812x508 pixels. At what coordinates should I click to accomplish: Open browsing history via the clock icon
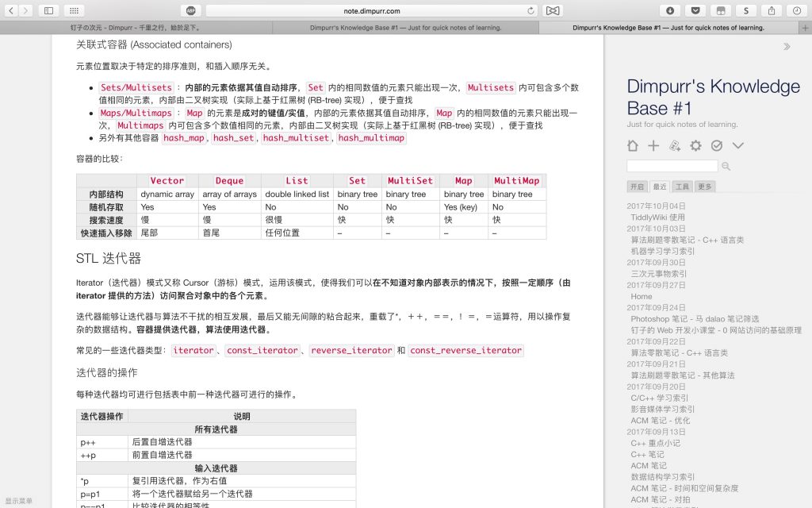click(797, 10)
